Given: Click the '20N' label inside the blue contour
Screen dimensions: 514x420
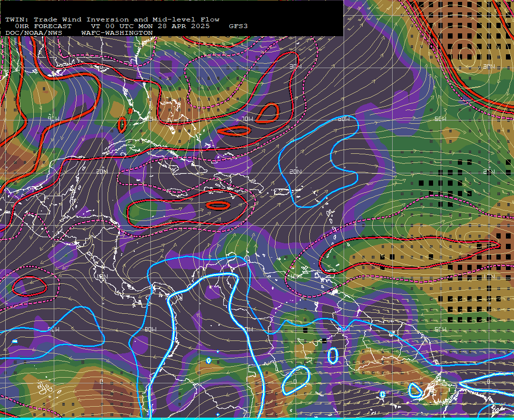Looking at the screenshot, I should 295,171.
